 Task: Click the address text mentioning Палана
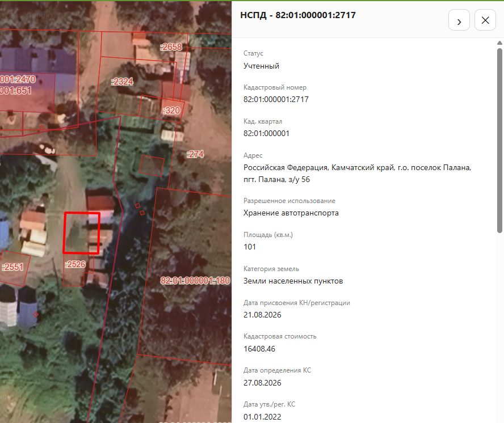pos(357,174)
